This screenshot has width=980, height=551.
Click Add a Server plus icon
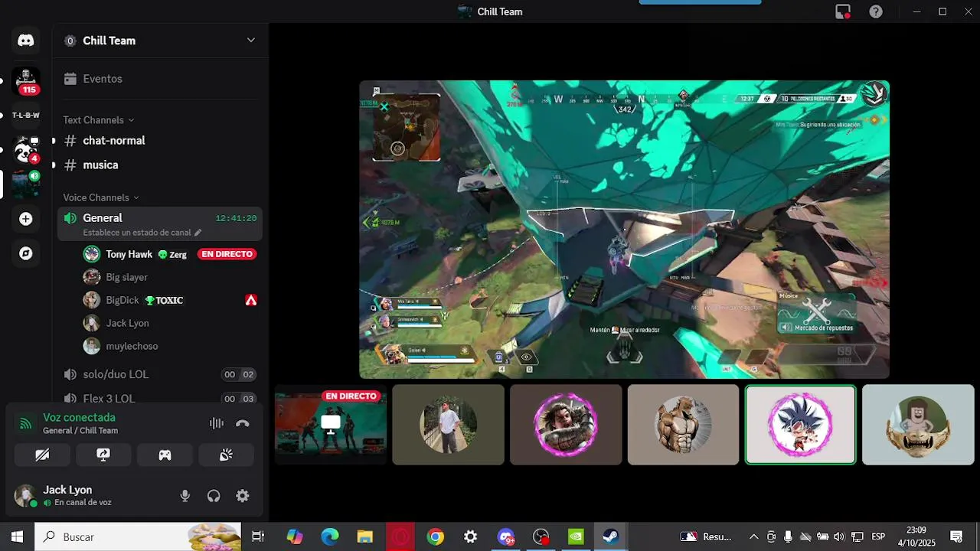click(26, 219)
